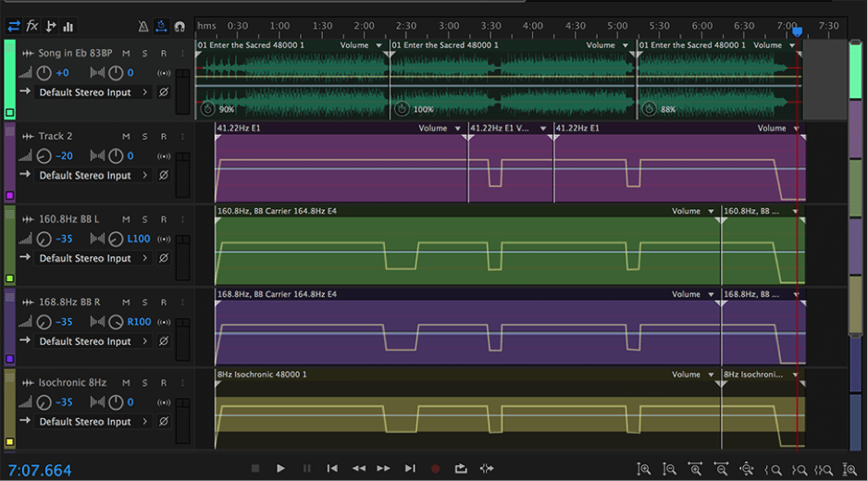Click the Isochronic 8Hz yellow color swatch
Viewport: 868px width, 481px height.
(9, 442)
